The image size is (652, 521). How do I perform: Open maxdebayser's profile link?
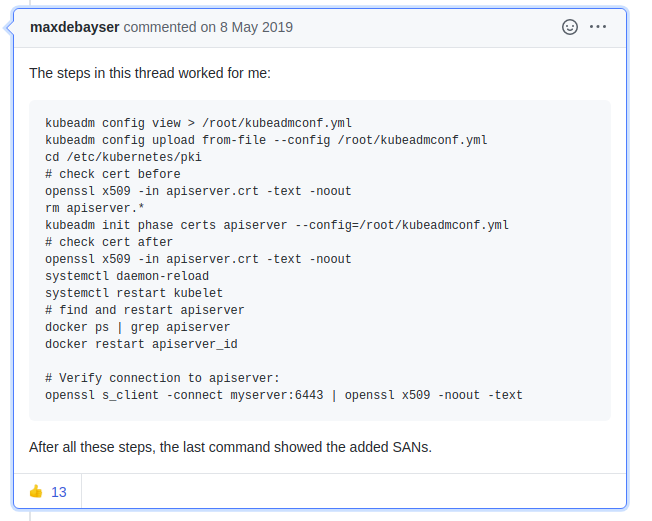coord(74,27)
